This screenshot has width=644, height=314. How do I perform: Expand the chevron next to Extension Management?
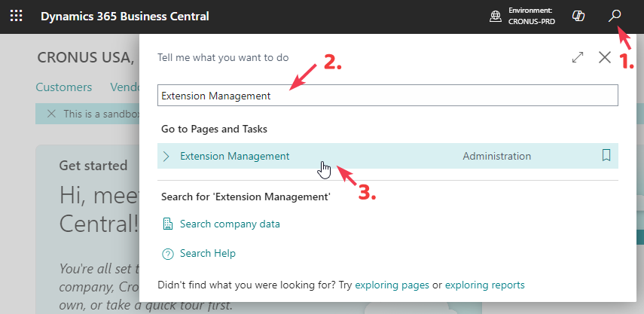[167, 156]
